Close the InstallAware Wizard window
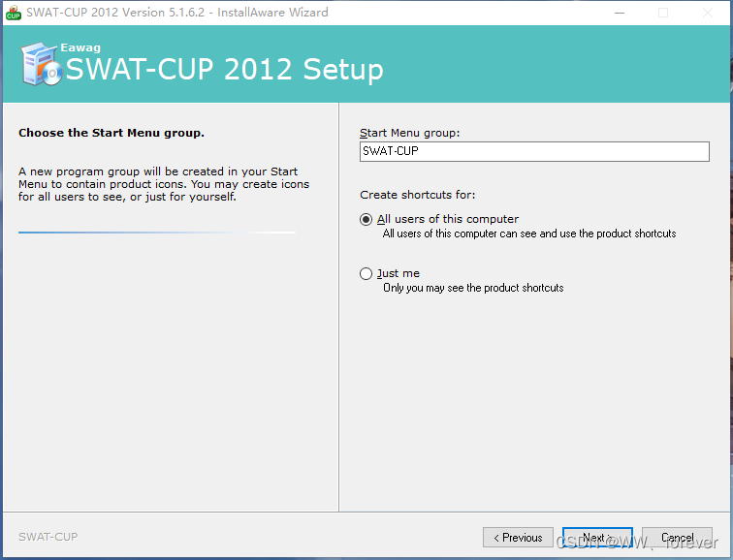The width and height of the screenshot is (733, 560). (x=708, y=13)
